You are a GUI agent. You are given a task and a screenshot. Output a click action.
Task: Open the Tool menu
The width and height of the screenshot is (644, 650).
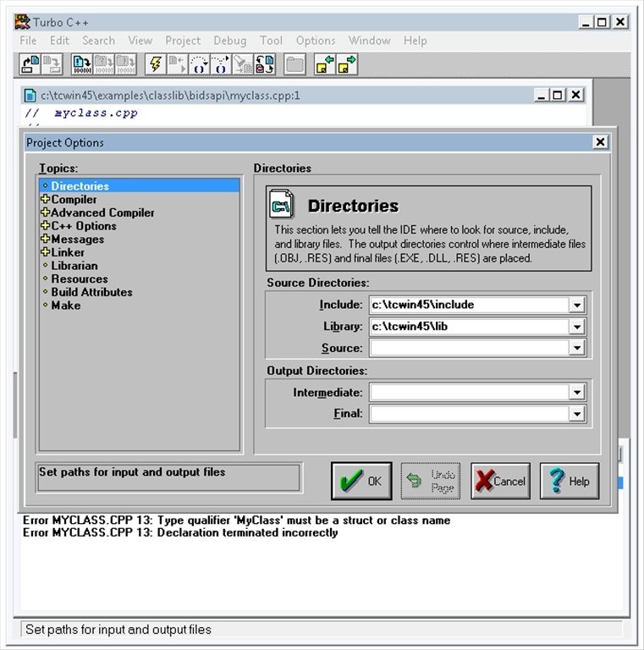tap(271, 41)
